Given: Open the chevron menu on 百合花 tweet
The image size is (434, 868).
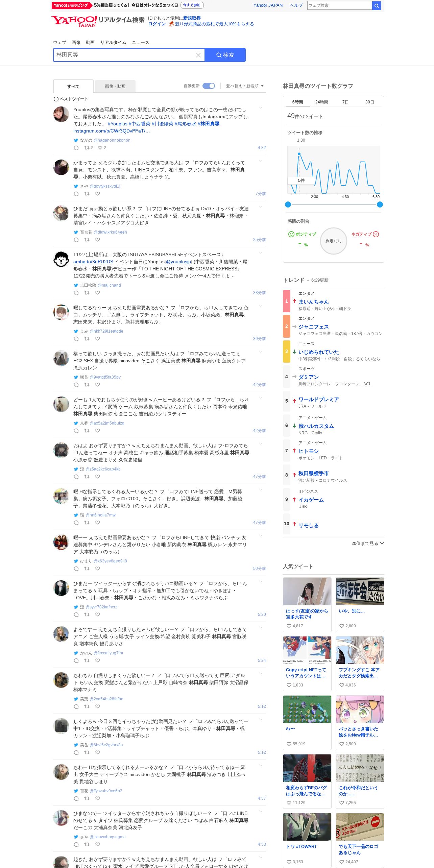Looking at the screenshot, I should (261, 207).
